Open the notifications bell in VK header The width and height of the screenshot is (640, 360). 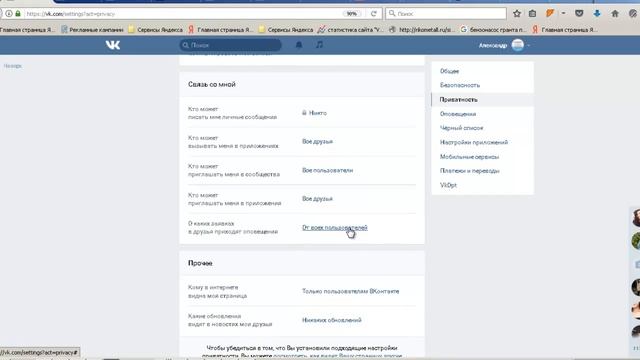pos(299,45)
